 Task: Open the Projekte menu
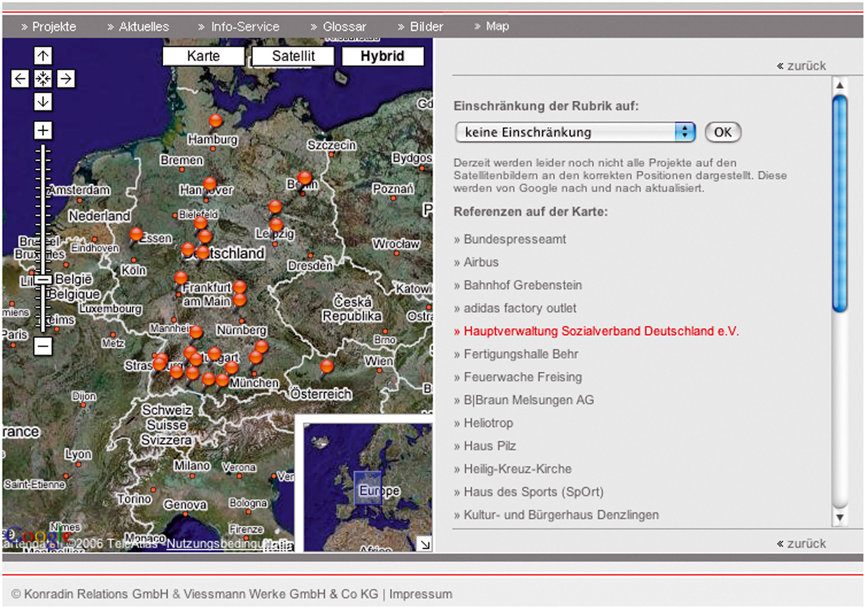[48, 27]
